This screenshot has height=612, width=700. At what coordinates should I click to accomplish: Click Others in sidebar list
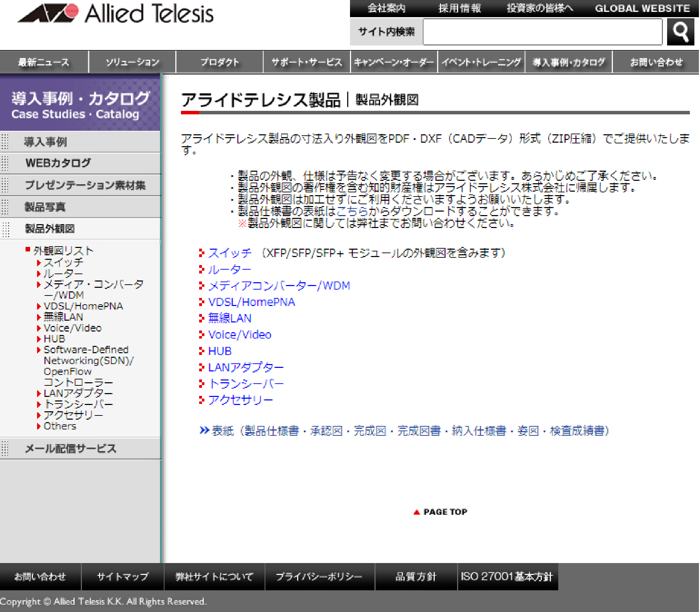click(x=59, y=426)
